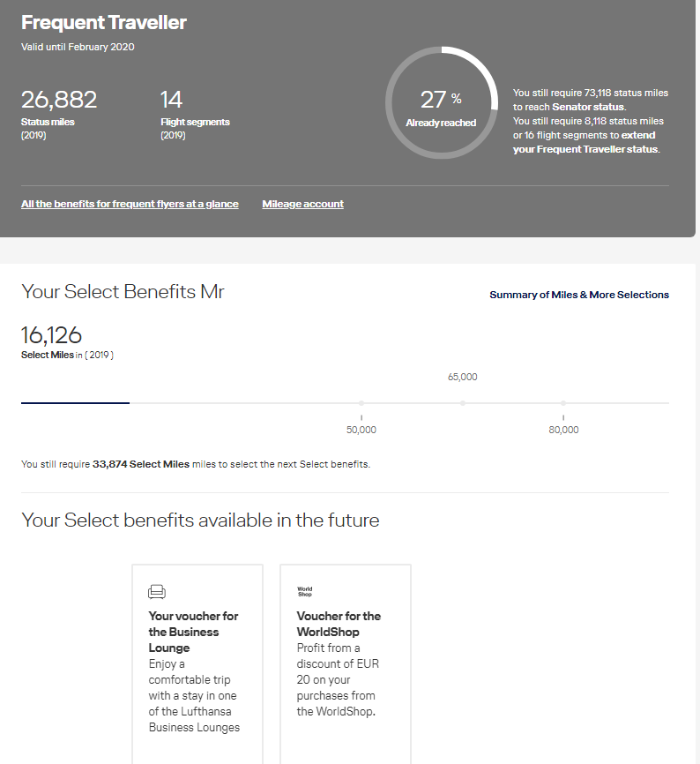The width and height of the screenshot is (700, 764).
Task: Open the Mileage account link
Action: point(302,204)
